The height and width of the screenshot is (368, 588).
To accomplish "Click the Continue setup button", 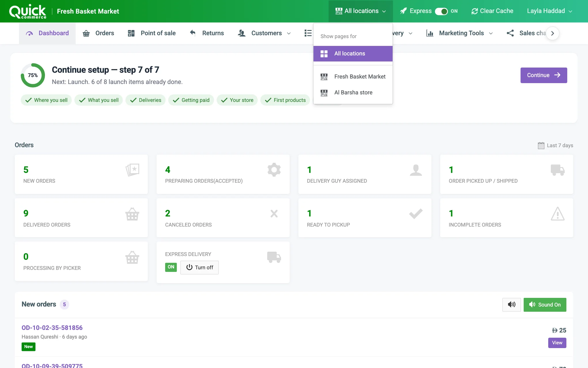I will 544,75.
